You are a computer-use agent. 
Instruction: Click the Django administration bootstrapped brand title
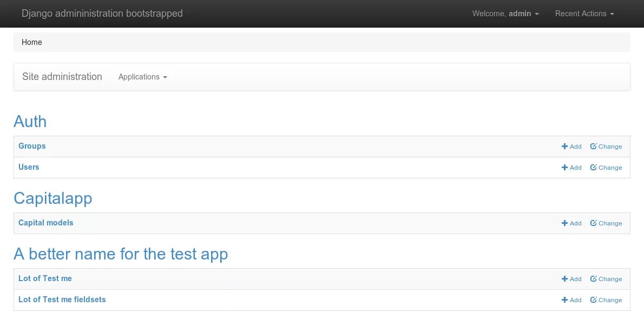(x=102, y=14)
